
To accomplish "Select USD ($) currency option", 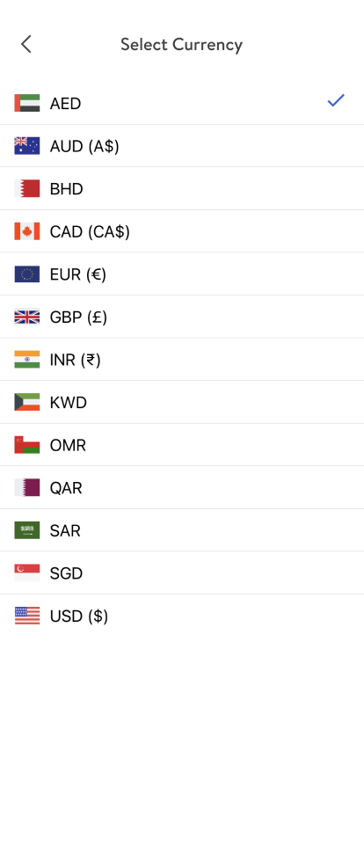I will tap(182, 616).
